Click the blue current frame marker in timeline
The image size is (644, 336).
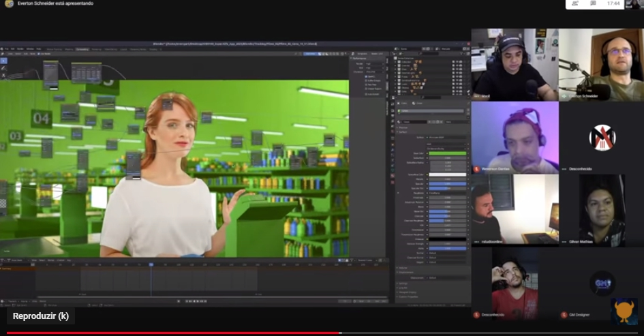click(151, 265)
